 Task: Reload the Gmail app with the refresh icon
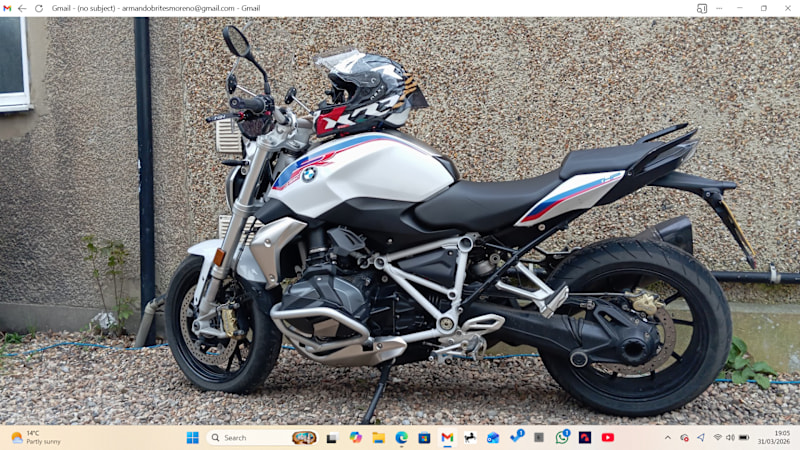tap(38, 8)
